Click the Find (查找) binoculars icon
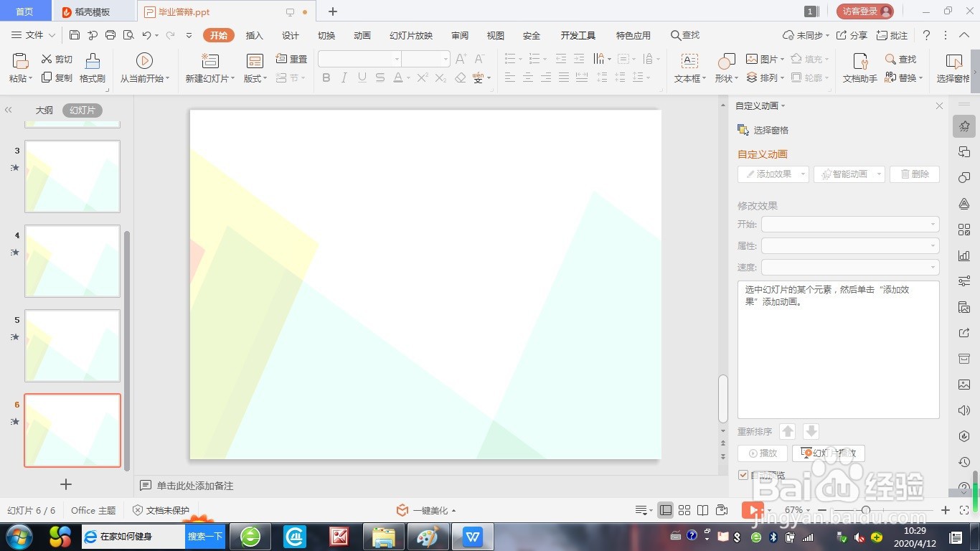Viewport: 980px width, 551px height. pos(890,59)
